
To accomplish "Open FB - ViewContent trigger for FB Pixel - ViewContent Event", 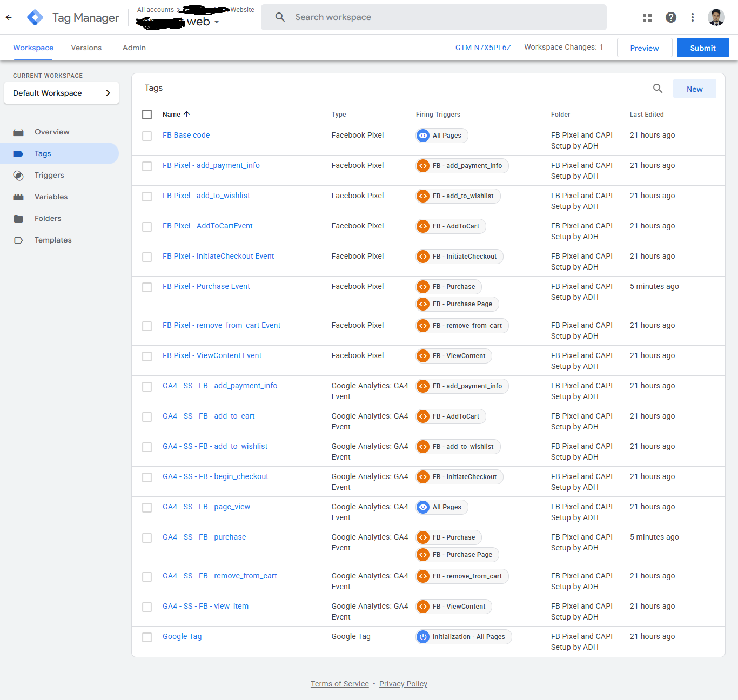I will (454, 356).
